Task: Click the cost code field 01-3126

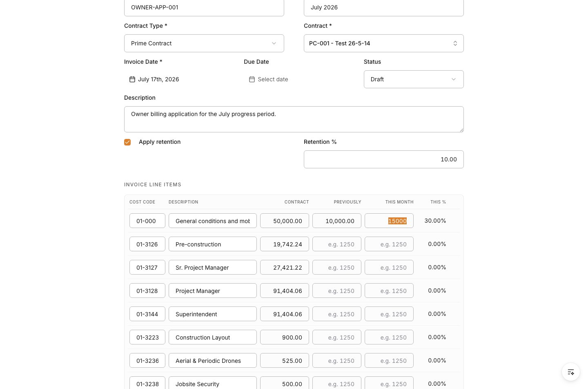Action: [147, 244]
